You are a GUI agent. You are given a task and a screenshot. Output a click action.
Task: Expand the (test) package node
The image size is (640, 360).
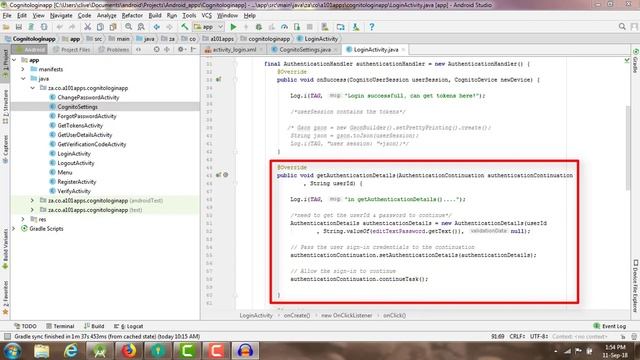coord(33,210)
